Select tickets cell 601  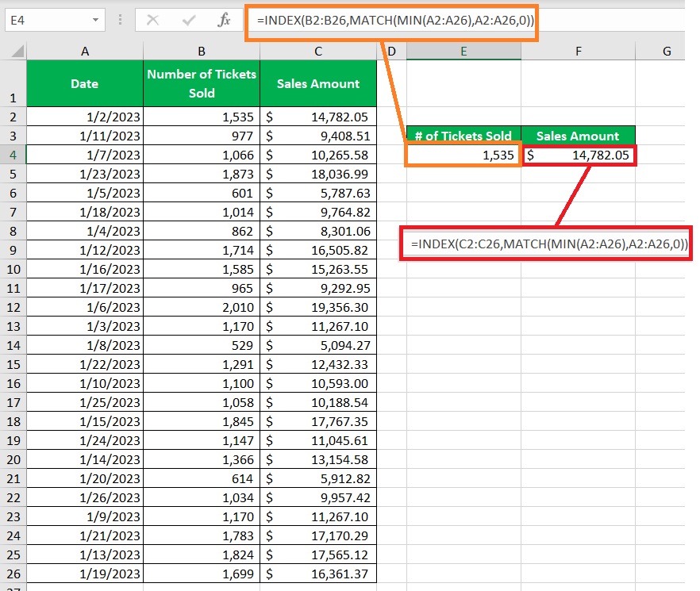(x=202, y=193)
